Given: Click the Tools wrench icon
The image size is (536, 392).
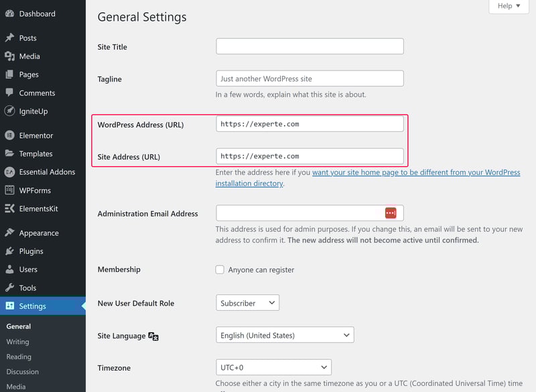Looking at the screenshot, I should tap(9, 287).
